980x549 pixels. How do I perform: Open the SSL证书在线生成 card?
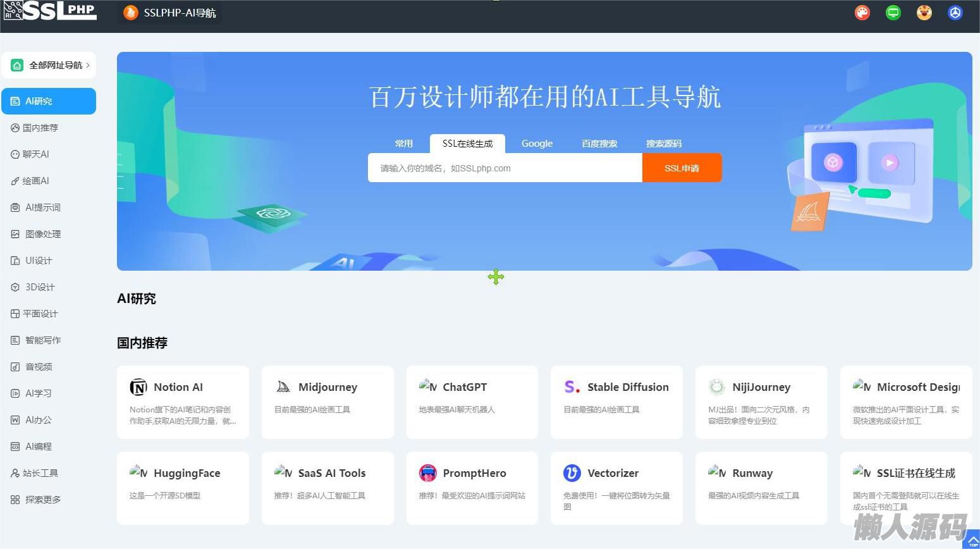click(x=906, y=488)
